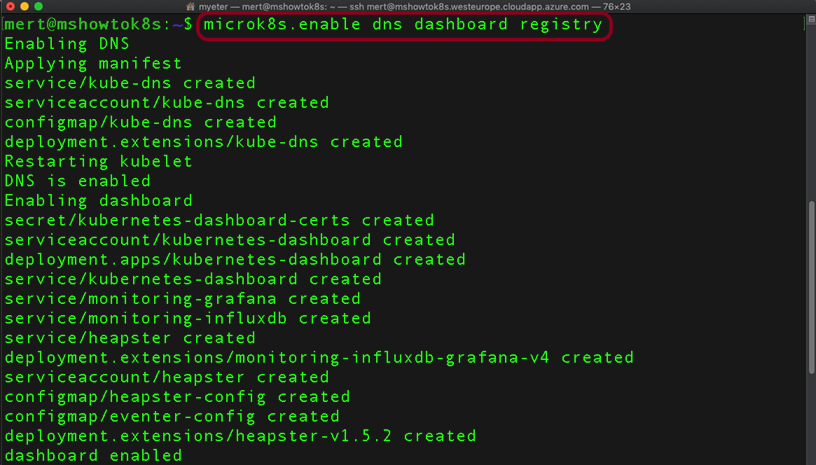Click the split pane icon above scrollbar
Viewport: 816px width, 465px height.
pos(811,20)
